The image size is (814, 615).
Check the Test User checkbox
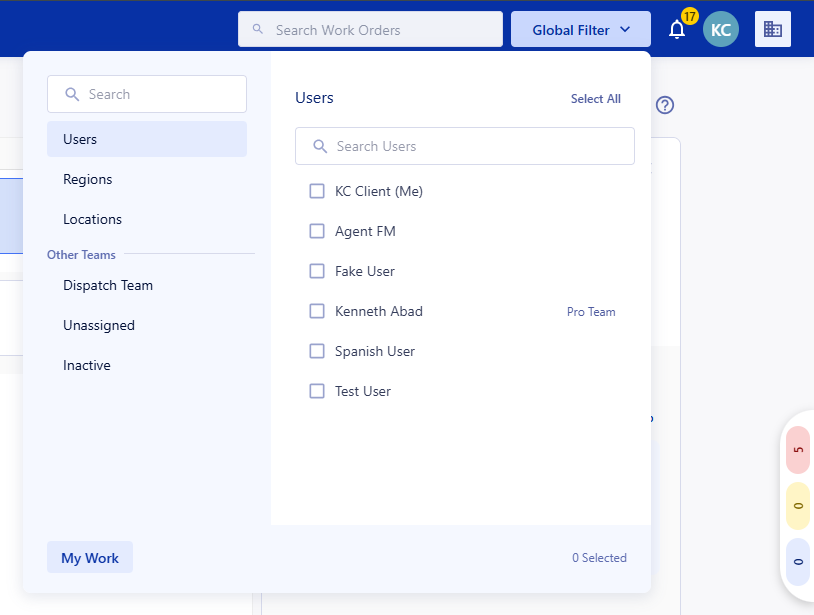point(317,391)
